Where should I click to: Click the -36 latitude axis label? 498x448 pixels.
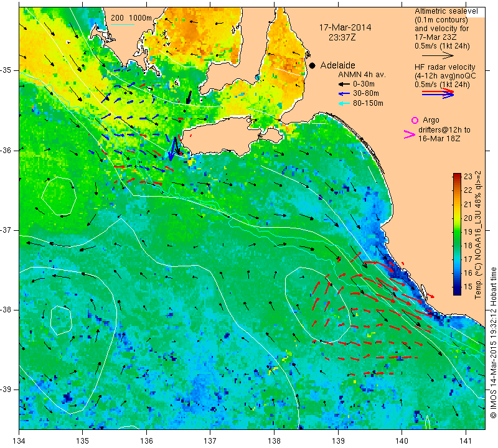6,150
